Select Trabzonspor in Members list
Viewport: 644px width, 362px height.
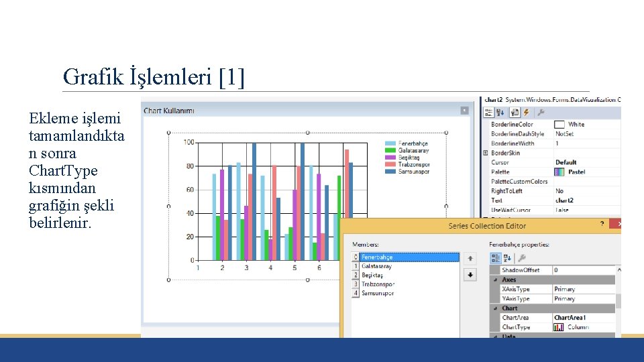(x=409, y=284)
